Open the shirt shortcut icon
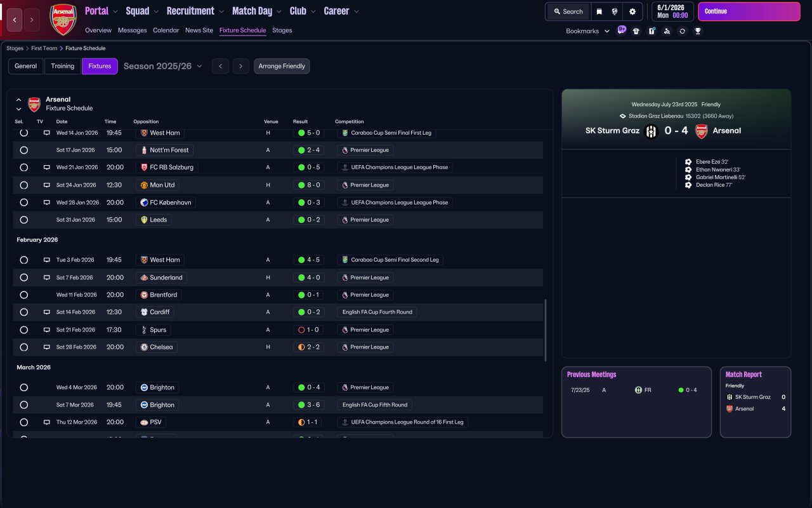This screenshot has height=508, width=812. [x=636, y=31]
